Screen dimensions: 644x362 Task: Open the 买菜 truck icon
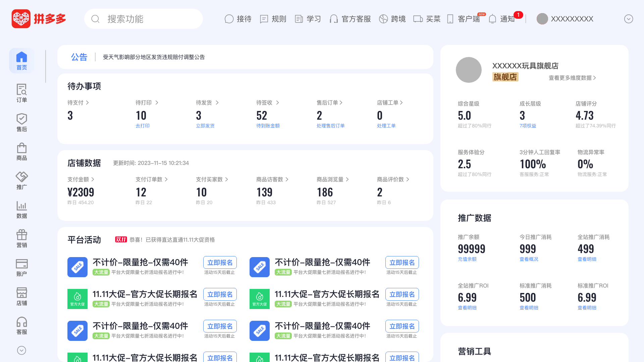pos(418,19)
